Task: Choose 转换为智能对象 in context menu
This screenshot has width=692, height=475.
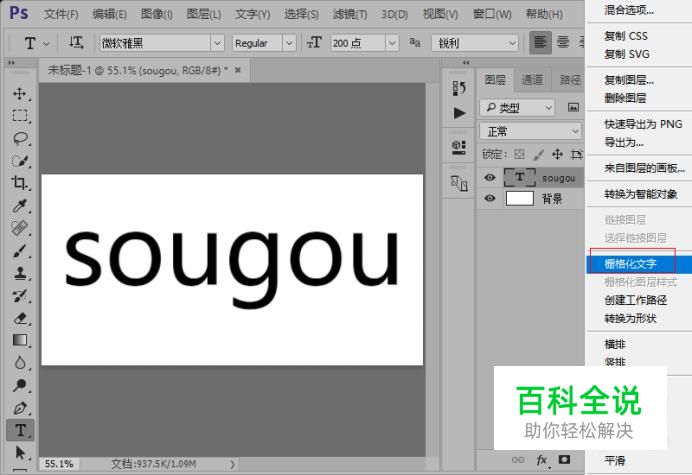Action: 639,194
